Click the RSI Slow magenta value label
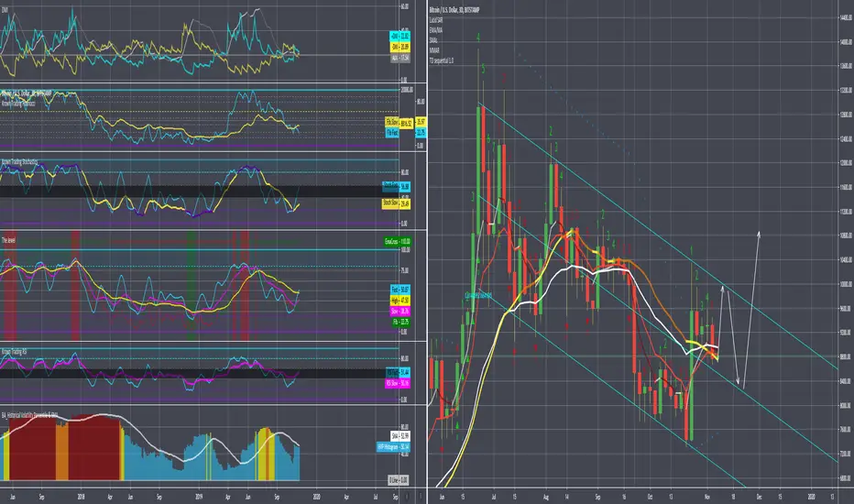 [x=398, y=383]
